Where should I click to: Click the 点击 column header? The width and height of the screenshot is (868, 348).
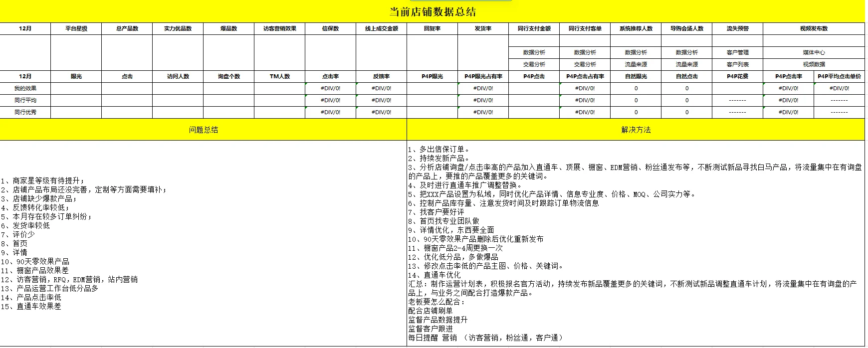[127, 76]
